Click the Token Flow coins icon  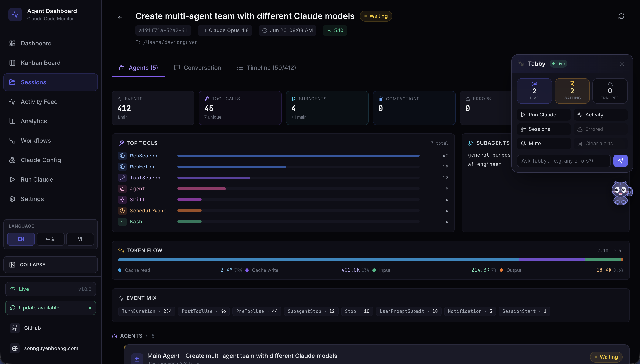[121, 250]
